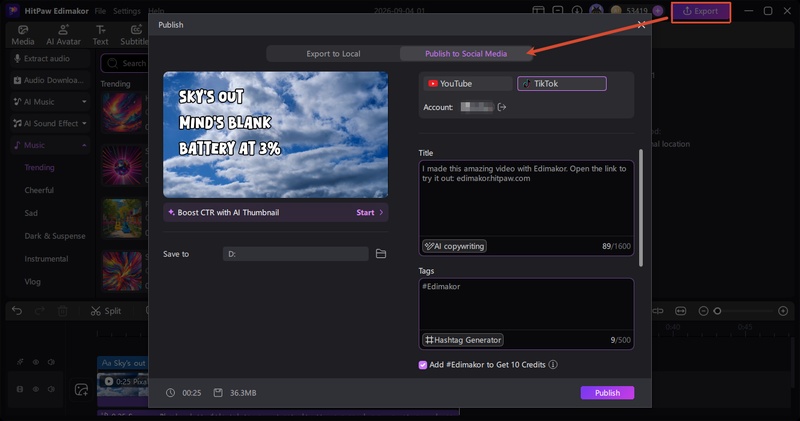Log out of the TikTok account

(502, 107)
